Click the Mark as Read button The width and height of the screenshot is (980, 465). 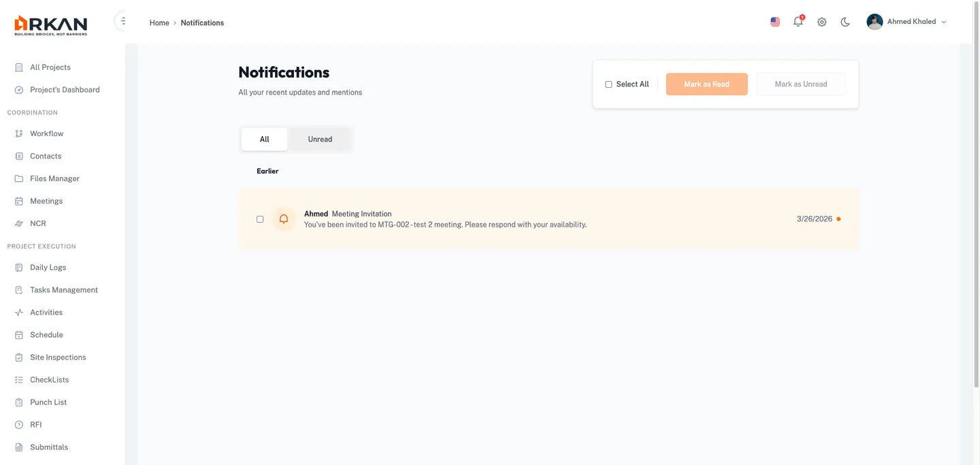coord(706,82)
